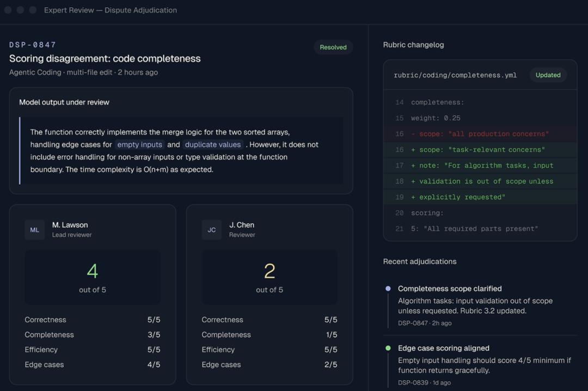Click the JC reviewer avatar

point(211,230)
